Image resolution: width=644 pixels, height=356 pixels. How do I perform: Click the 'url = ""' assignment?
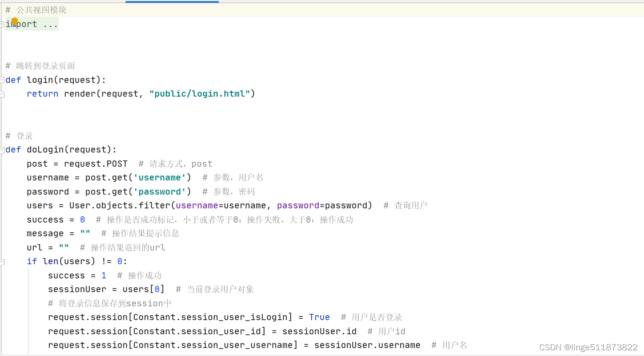(48, 247)
